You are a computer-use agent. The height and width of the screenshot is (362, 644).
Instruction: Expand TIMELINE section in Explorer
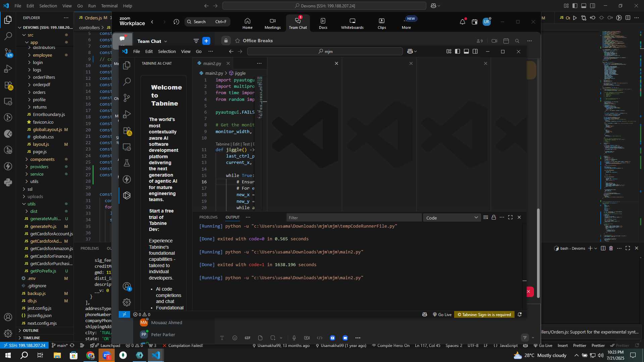pyautogui.click(x=32, y=338)
